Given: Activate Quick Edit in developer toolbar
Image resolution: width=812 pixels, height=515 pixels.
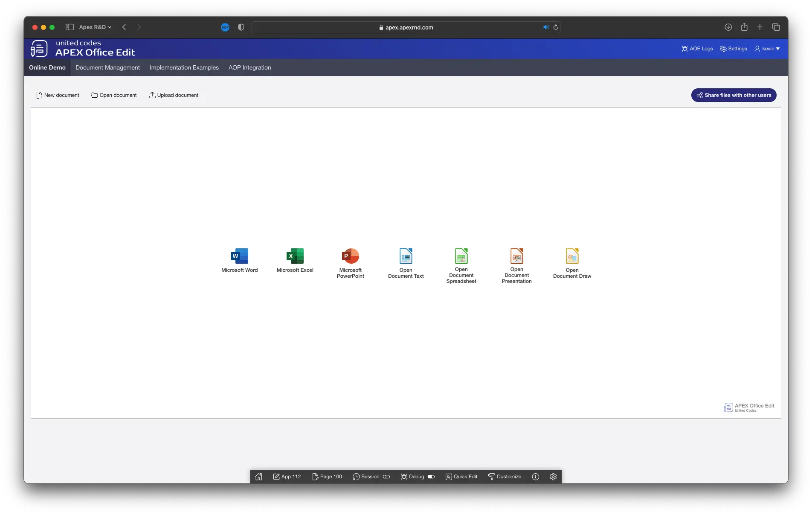Looking at the screenshot, I should (x=461, y=477).
